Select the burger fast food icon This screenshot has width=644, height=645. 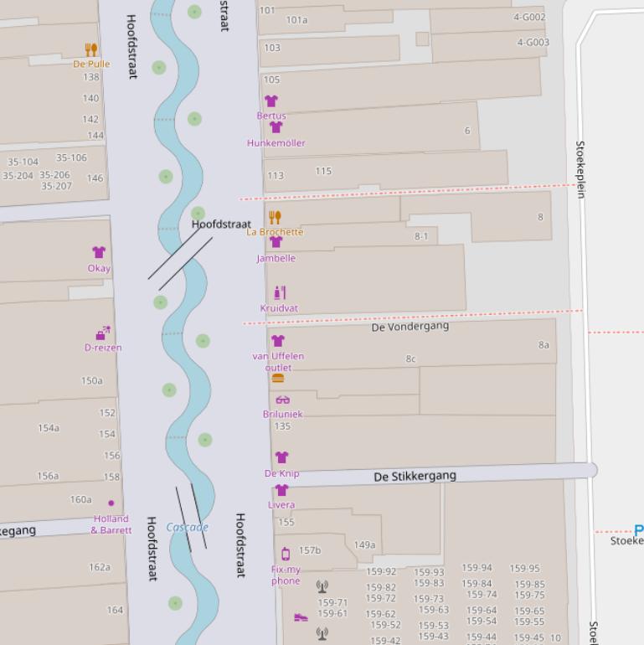point(278,379)
